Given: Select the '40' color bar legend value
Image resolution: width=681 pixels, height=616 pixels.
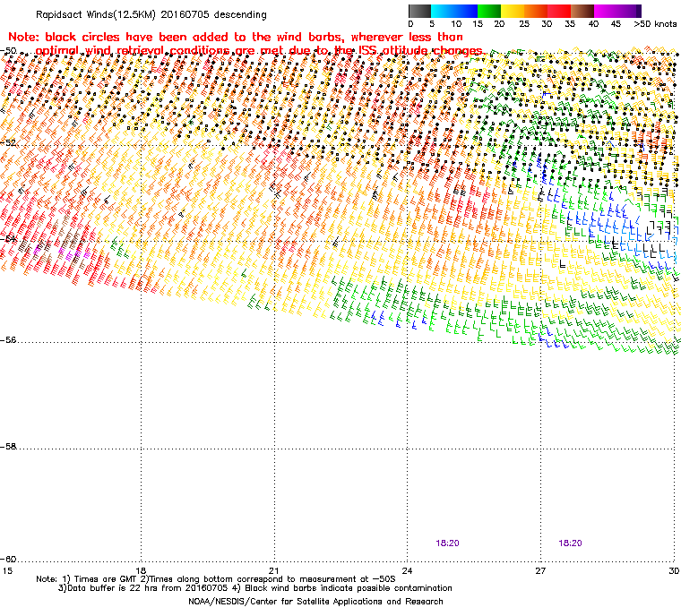Looking at the screenshot, I should point(593,24).
